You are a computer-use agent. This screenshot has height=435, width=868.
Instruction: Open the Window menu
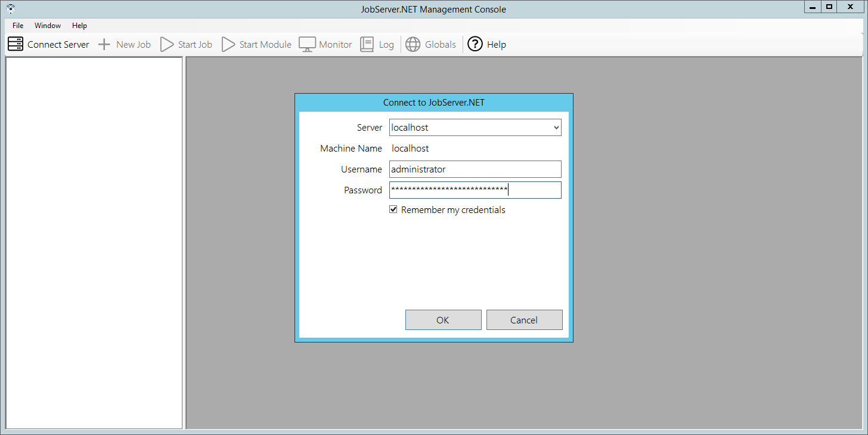[x=48, y=26]
